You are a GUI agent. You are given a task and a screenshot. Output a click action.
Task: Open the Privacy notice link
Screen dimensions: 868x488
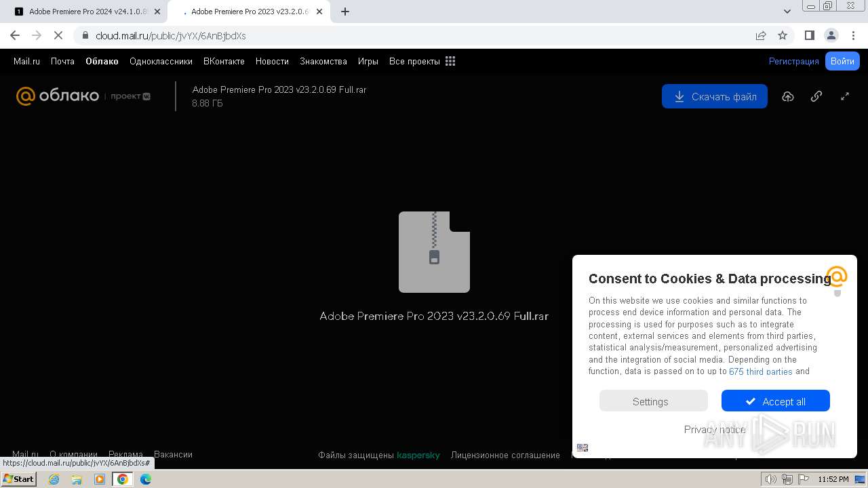point(715,429)
